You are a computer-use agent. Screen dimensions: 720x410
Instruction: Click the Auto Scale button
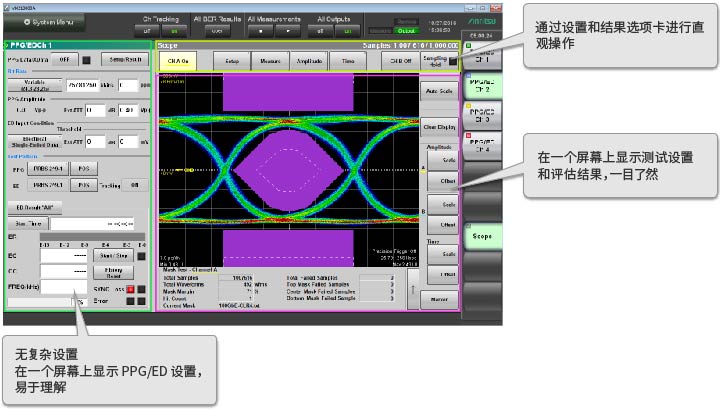(x=439, y=91)
